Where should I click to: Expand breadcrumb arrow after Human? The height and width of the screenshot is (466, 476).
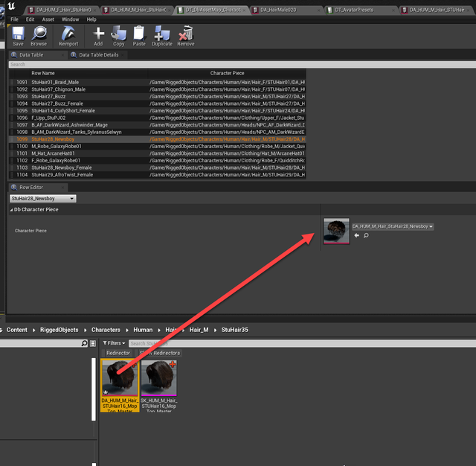(x=159, y=330)
